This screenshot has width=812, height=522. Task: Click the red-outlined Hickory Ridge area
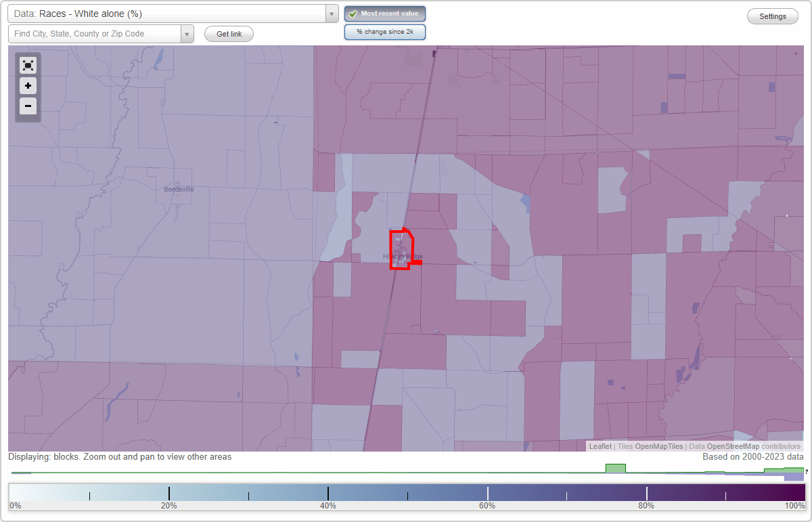click(401, 249)
